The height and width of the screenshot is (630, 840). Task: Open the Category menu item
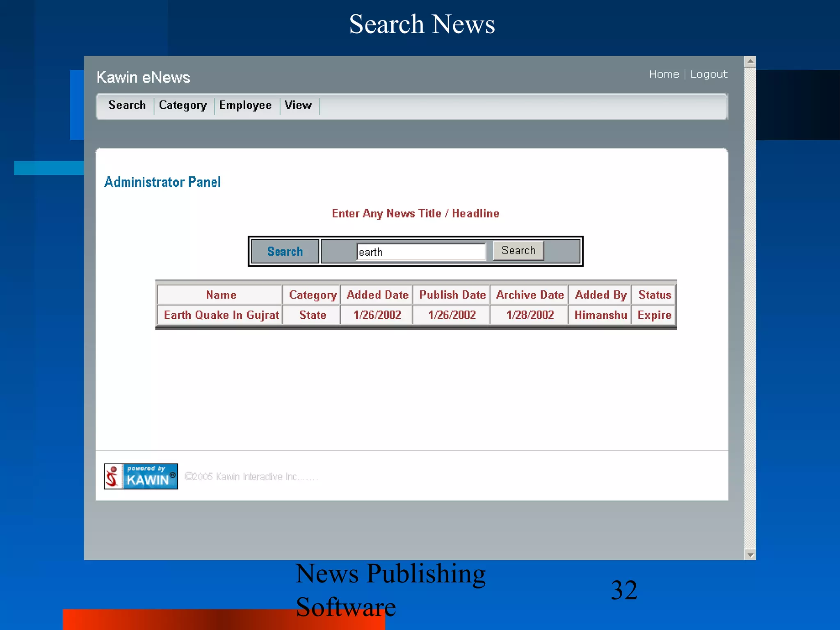click(183, 105)
